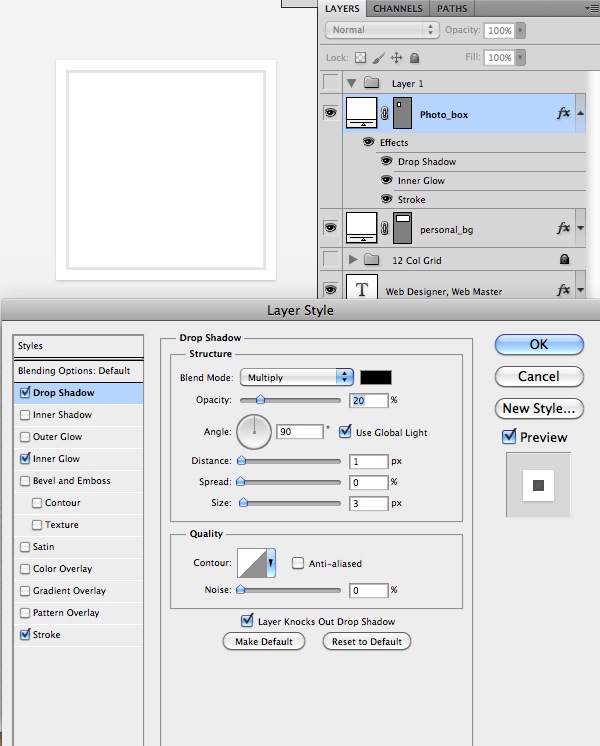The height and width of the screenshot is (746, 600).
Task: Click Make Default button
Action: 264,641
